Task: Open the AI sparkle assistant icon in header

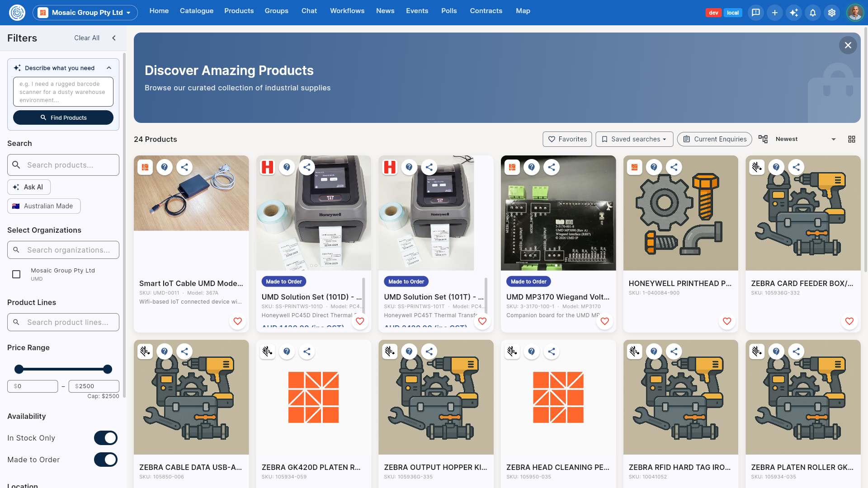Action: (x=794, y=13)
